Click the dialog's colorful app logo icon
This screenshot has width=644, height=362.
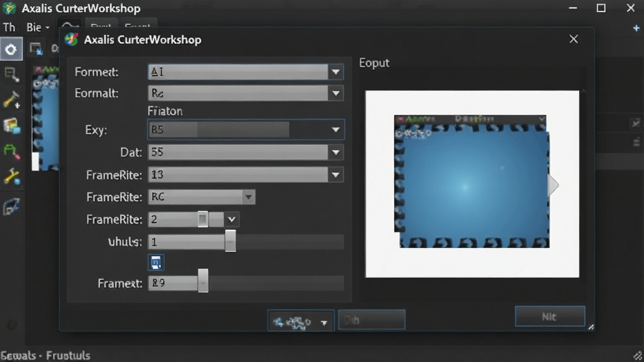tap(72, 40)
